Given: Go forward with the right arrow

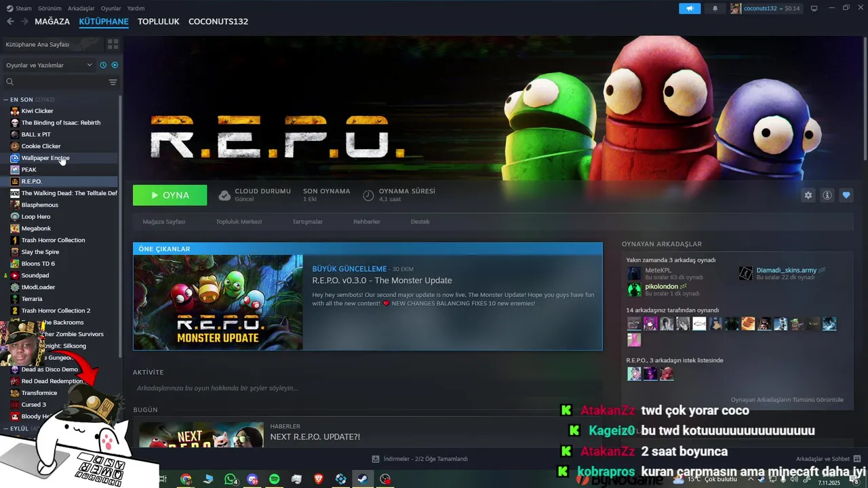Looking at the screenshot, I should click(x=24, y=22).
